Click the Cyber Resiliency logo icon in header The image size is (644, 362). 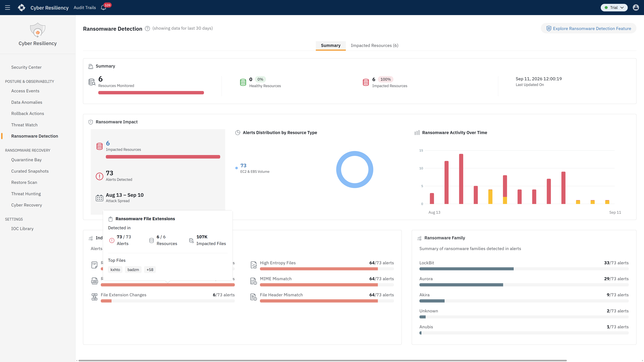coord(22,8)
